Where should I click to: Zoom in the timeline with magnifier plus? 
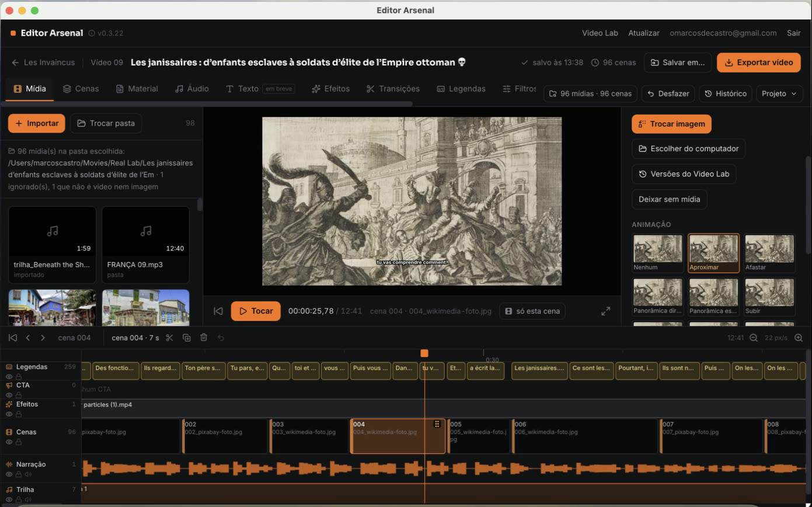tap(799, 338)
